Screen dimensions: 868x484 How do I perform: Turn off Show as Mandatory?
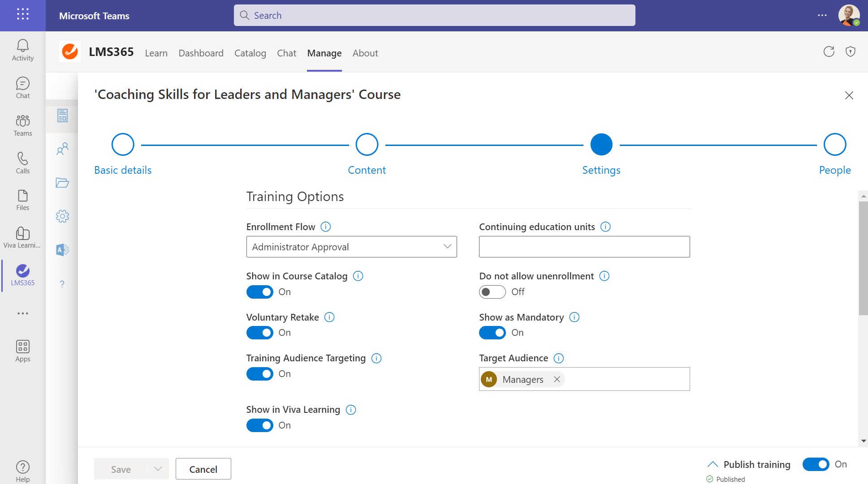(x=492, y=333)
